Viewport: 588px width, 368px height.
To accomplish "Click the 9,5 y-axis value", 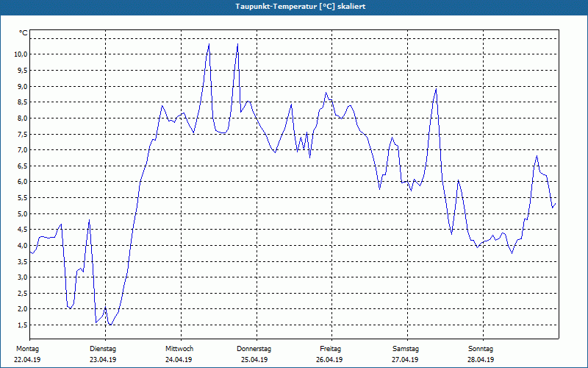I will (22, 70).
